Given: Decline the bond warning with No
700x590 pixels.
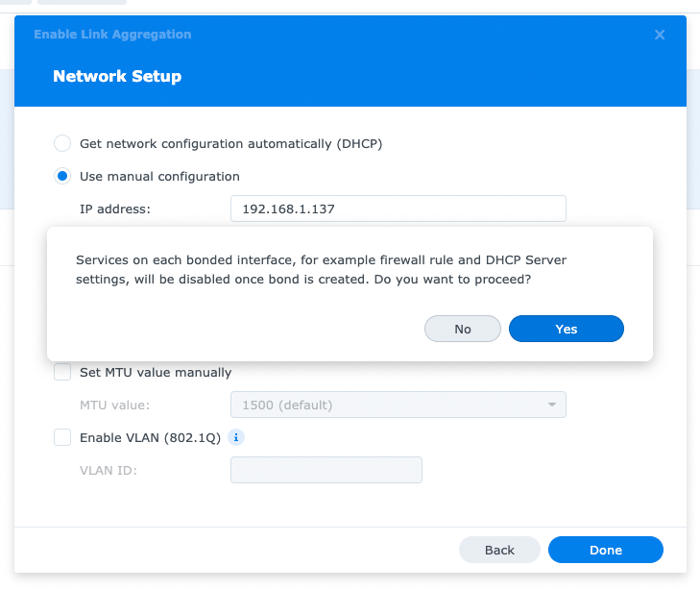Looking at the screenshot, I should tap(463, 329).
